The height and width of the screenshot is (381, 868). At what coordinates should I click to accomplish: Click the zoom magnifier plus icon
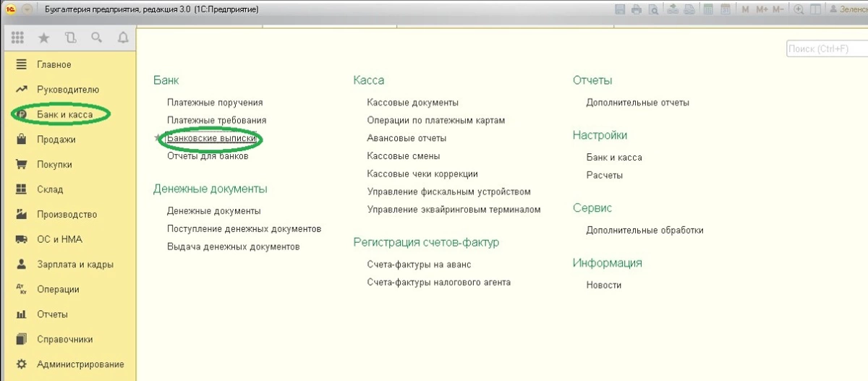pyautogui.click(x=799, y=9)
